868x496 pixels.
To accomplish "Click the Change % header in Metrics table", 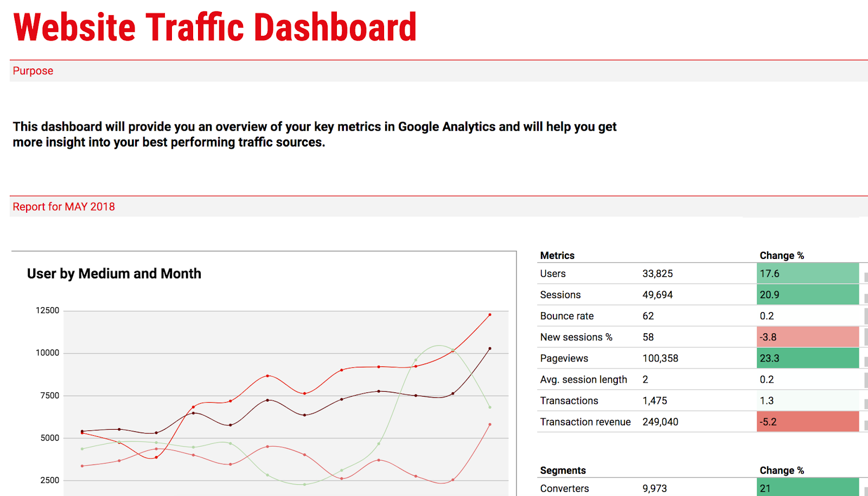I will point(782,255).
